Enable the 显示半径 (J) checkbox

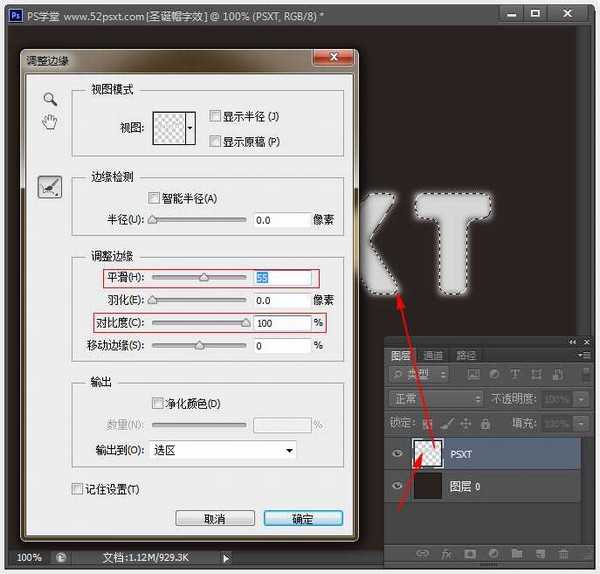pyautogui.click(x=215, y=116)
